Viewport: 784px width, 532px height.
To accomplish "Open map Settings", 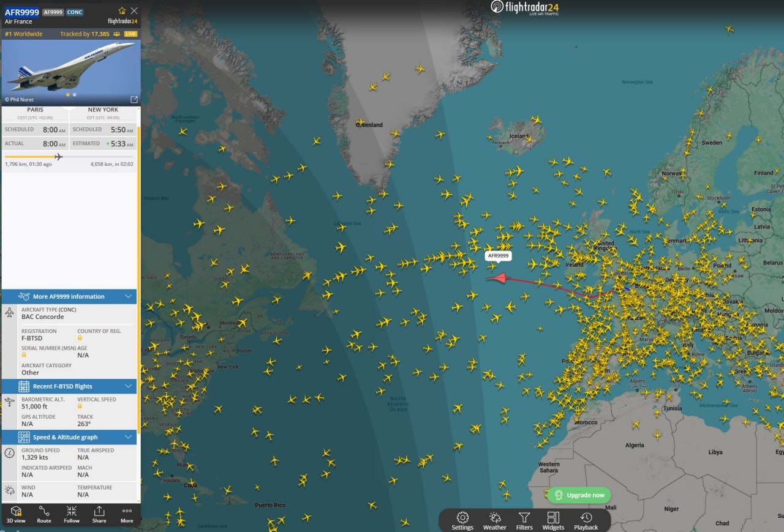I will [462, 521].
